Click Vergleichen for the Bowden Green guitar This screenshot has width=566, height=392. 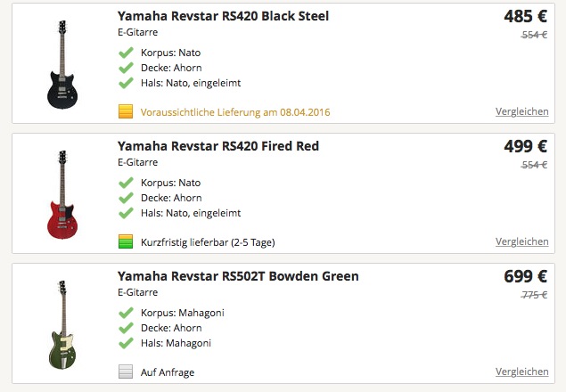click(x=521, y=372)
